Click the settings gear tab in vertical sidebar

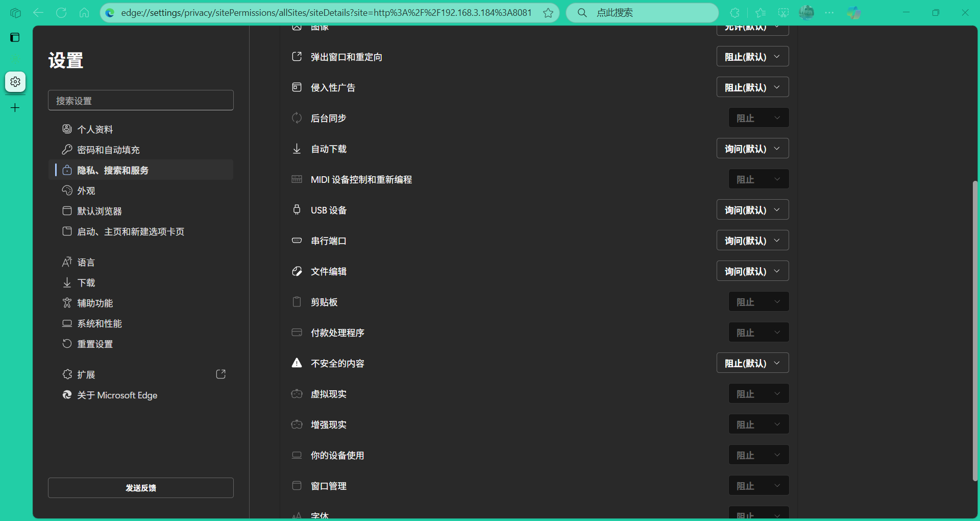coord(15,82)
